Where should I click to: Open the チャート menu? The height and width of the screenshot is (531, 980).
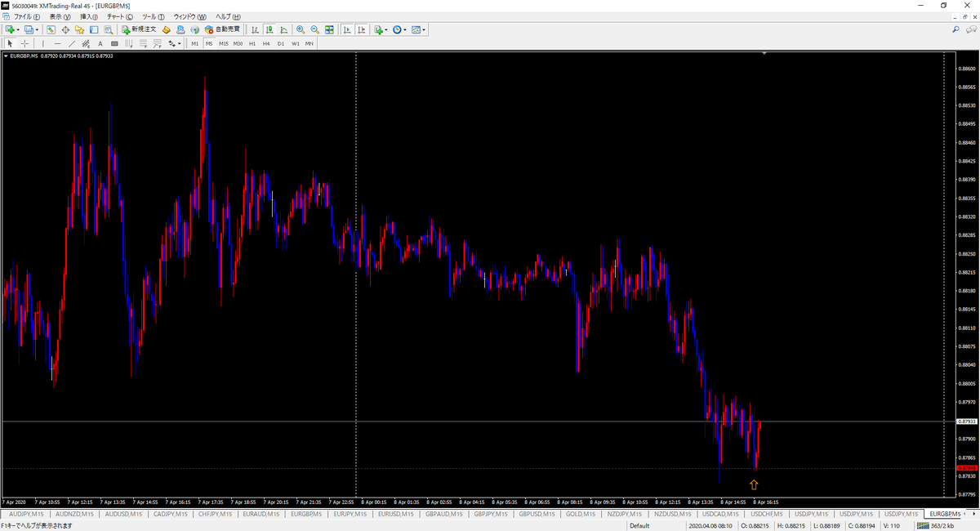click(119, 16)
